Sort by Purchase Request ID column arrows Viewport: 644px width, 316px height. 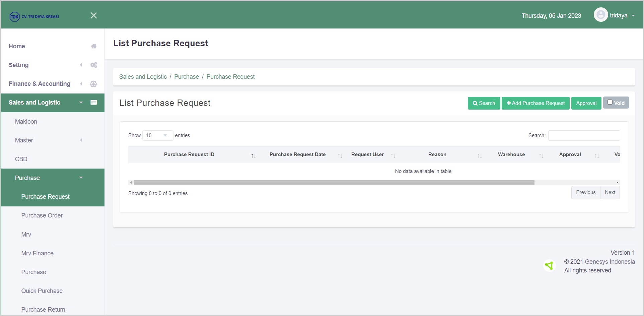(x=253, y=156)
